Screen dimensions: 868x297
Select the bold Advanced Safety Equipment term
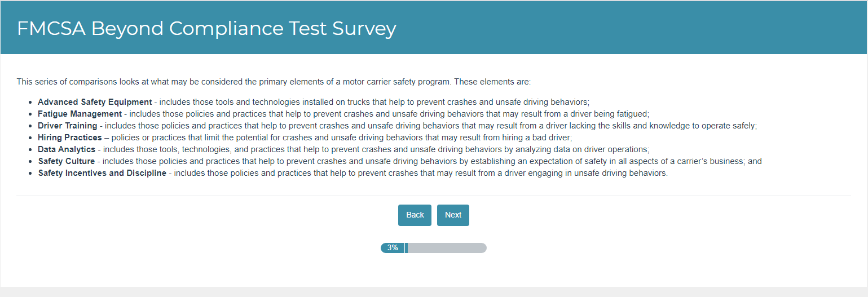tap(95, 102)
